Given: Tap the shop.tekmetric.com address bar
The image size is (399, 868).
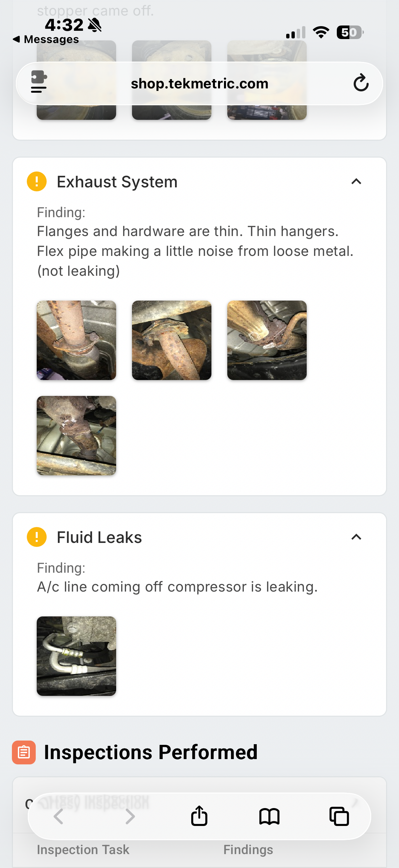Looking at the screenshot, I should (199, 83).
